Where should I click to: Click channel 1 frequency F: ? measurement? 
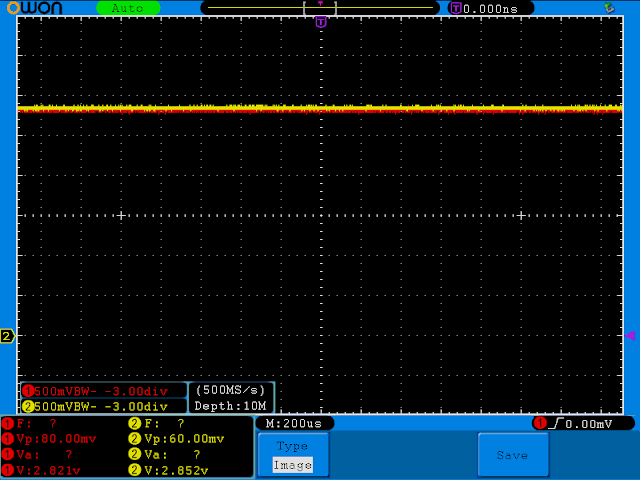coord(29,423)
